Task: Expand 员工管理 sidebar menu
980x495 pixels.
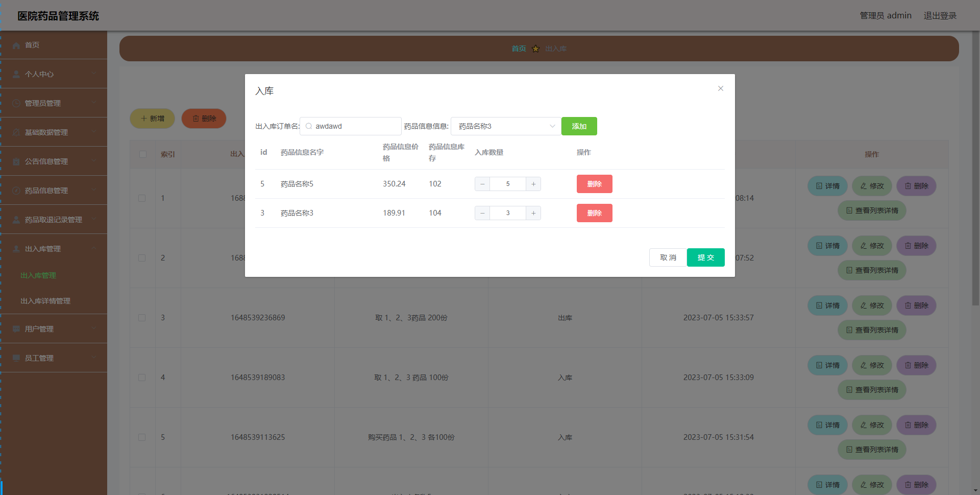Action: [54, 358]
